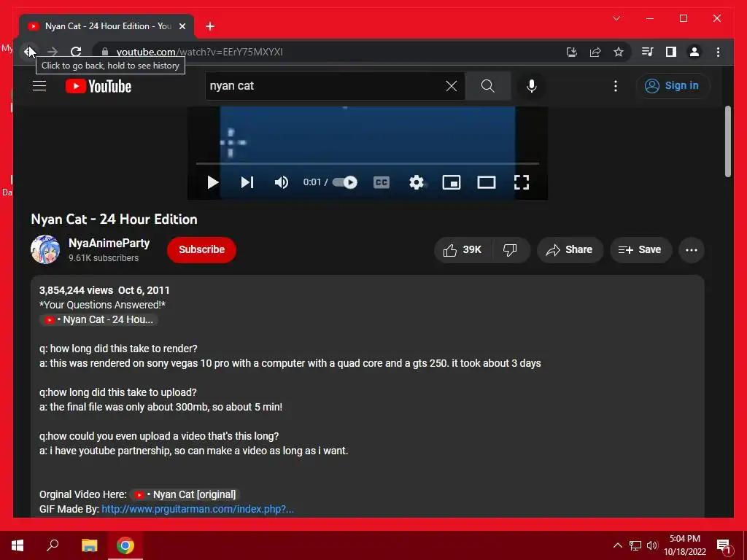Open the network tray icon
The height and width of the screenshot is (560, 747).
click(x=635, y=545)
